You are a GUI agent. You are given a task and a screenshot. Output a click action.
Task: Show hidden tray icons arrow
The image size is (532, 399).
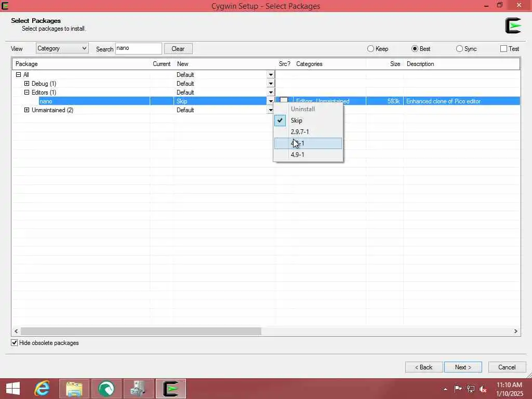tap(445, 389)
